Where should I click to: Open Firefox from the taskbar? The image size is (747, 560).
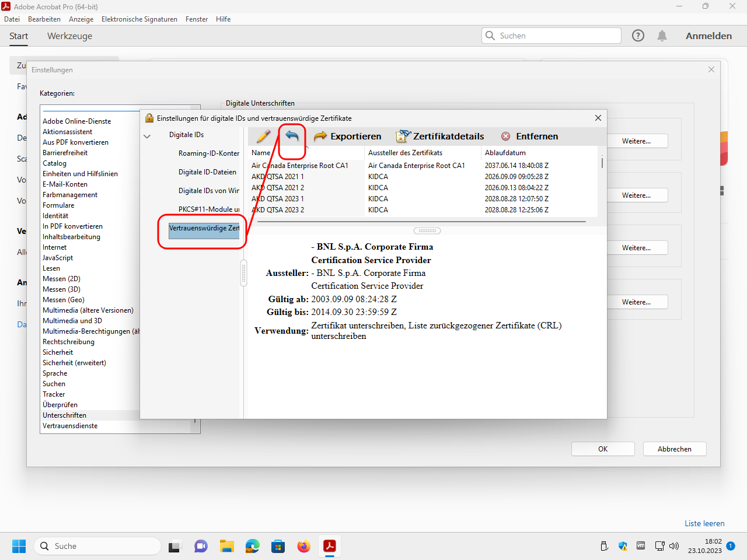[303, 547]
